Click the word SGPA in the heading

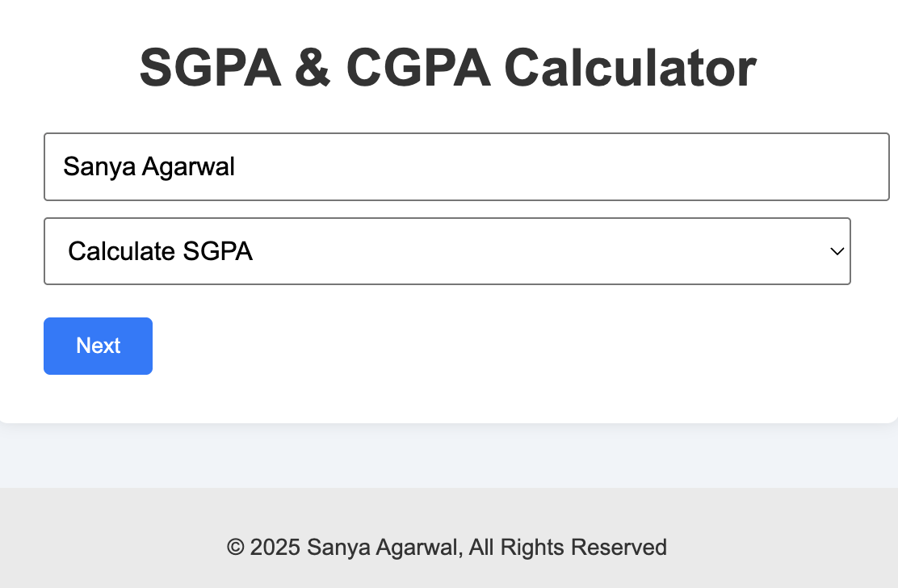point(210,68)
